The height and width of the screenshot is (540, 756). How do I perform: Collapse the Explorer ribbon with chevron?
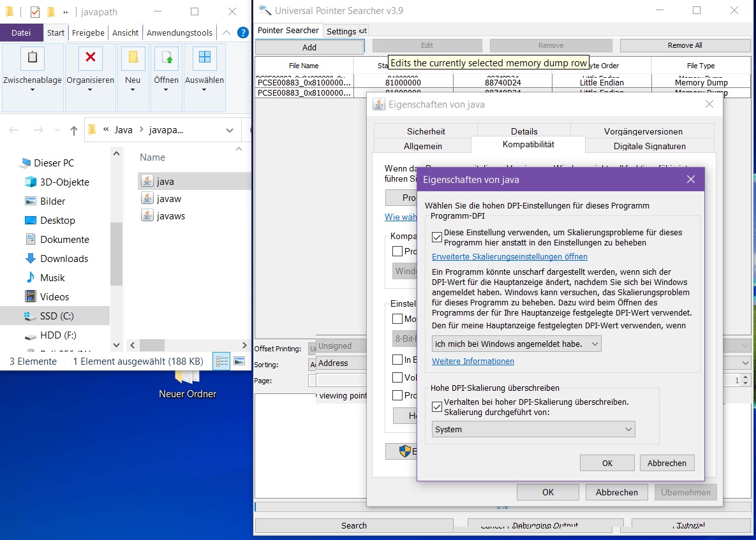(x=226, y=33)
